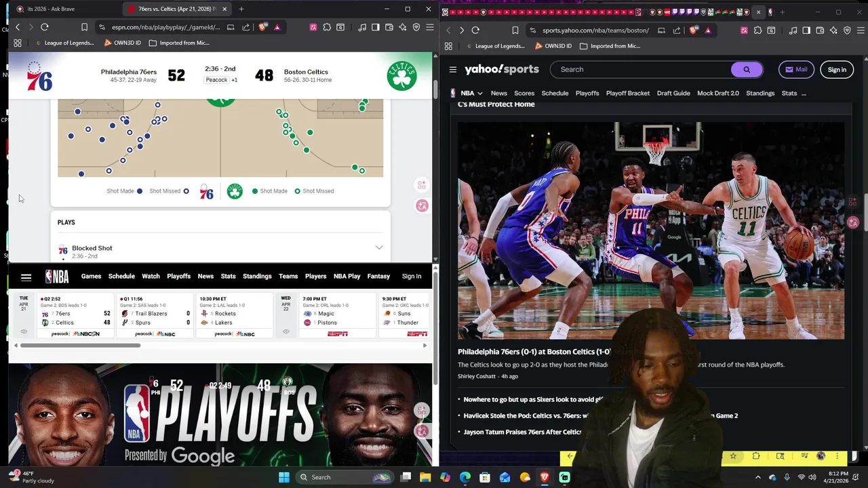Toggle sidebar panel icon in Yahoo window

tap(806, 30)
